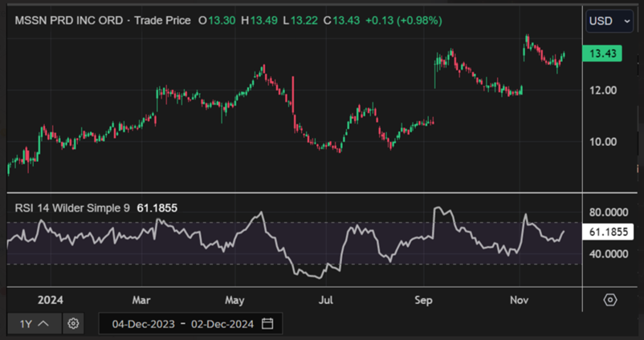Click the Sep marker on time axis

[x=423, y=301]
